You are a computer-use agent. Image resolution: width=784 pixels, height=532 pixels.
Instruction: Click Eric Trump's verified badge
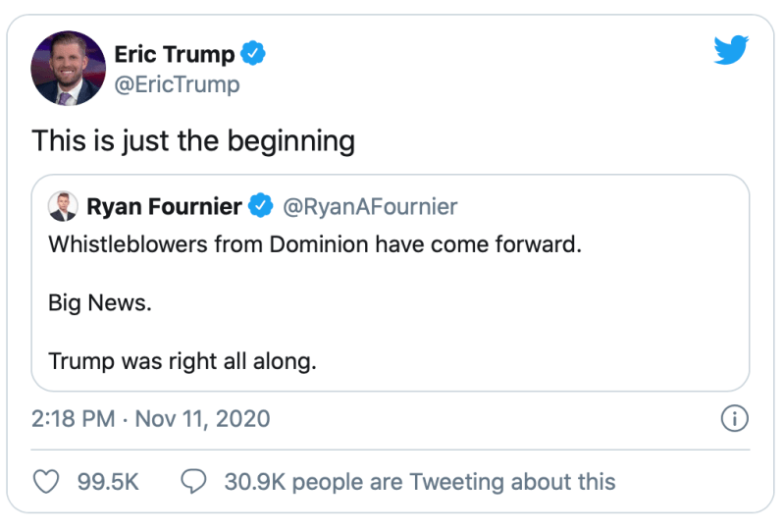tap(254, 54)
